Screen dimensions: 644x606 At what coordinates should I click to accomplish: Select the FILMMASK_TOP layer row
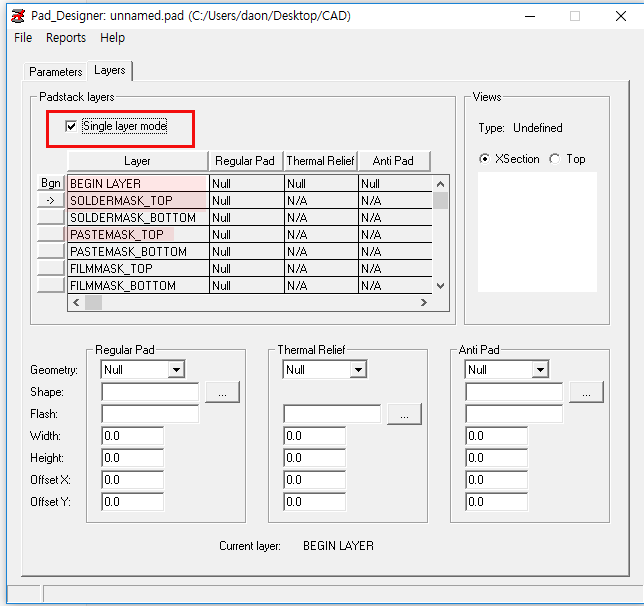(x=250, y=268)
